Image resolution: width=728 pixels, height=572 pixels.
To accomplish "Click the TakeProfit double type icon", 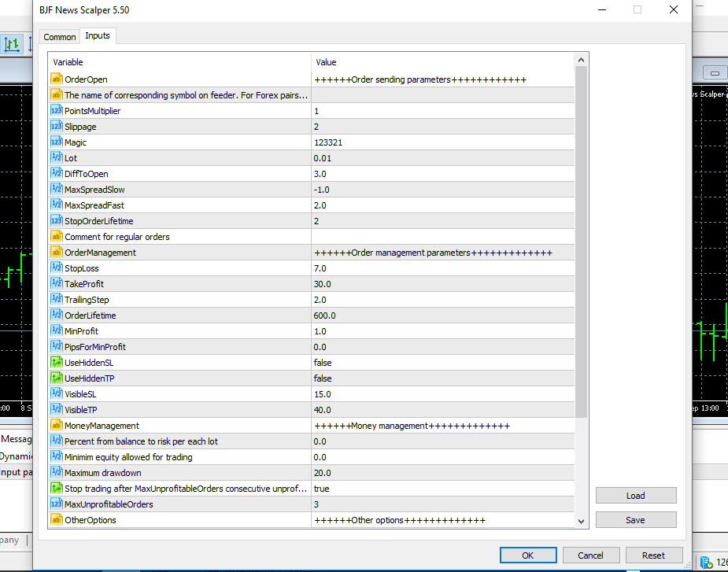I will click(56, 284).
